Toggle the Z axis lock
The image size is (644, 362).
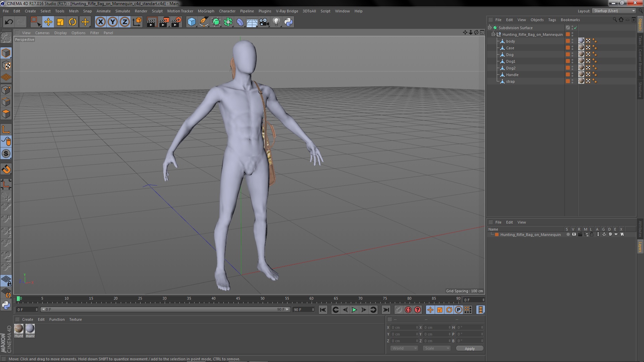pyautogui.click(x=125, y=22)
